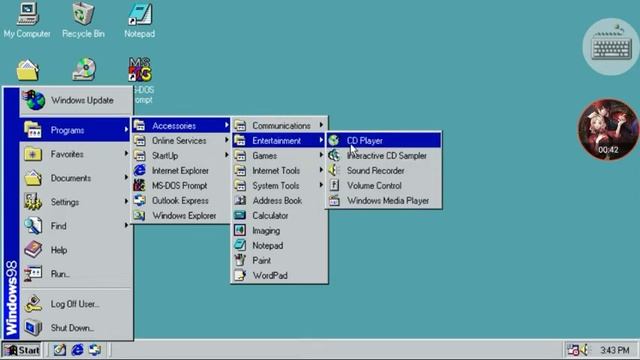This screenshot has width=640, height=360.
Task: Open CD Player from Entertainment menu
Action: [x=384, y=141]
